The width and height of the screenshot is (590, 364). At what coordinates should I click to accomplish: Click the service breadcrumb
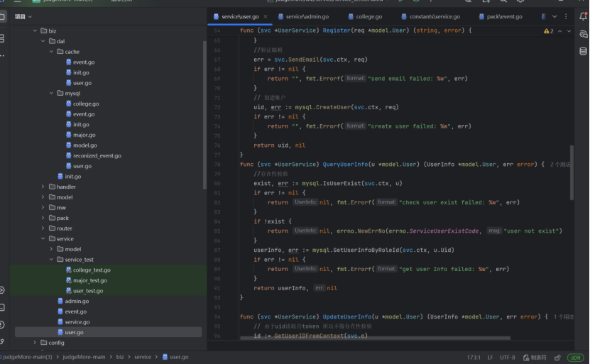coord(143,357)
